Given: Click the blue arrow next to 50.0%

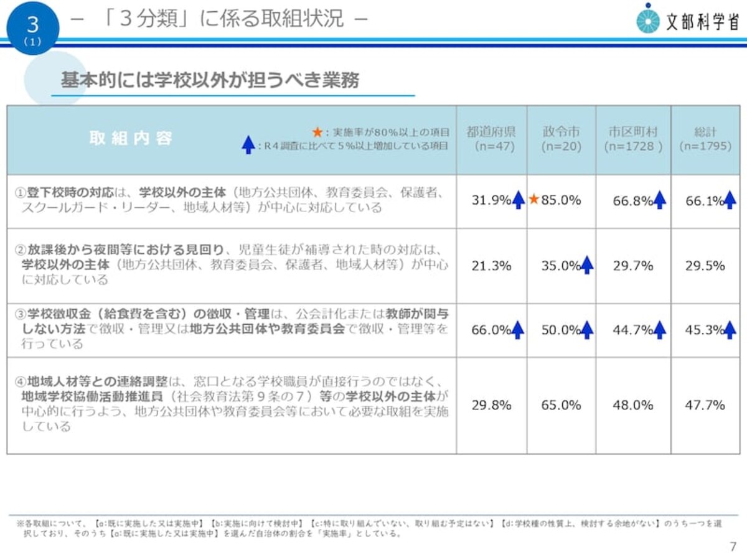Looking at the screenshot, I should [x=586, y=330].
